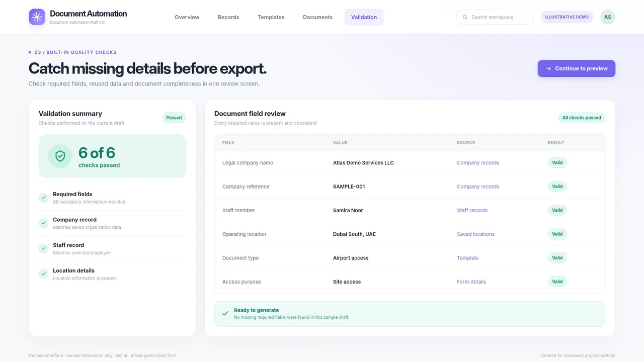Click the Document Automation asterisk logo icon
This screenshot has width=644, height=362.
37,17
